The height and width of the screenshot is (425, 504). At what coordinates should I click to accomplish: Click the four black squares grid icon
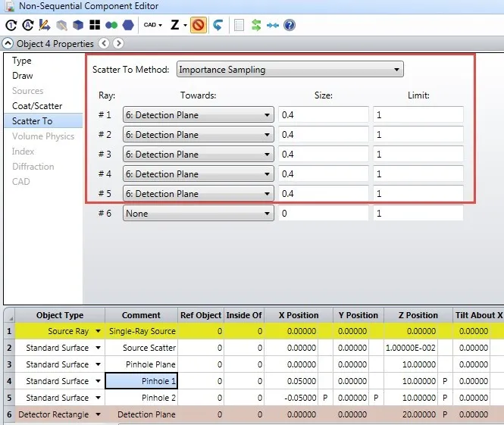pyautogui.click(x=95, y=25)
